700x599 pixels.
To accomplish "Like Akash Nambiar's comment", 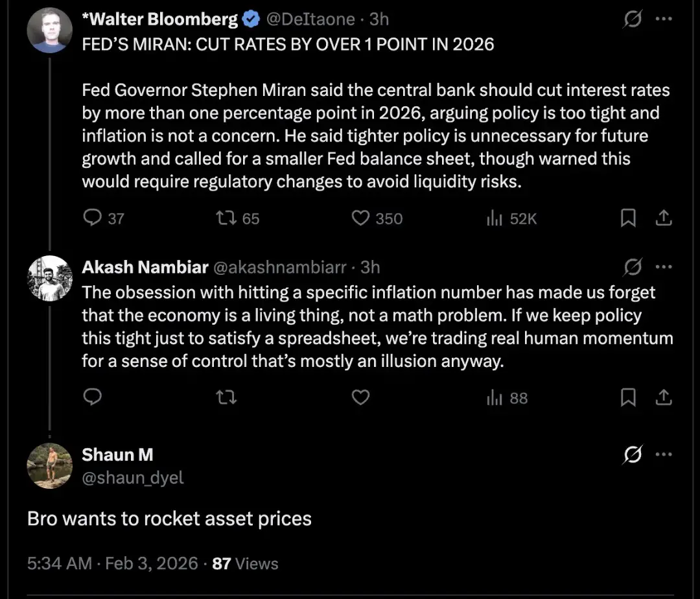I will click(360, 397).
